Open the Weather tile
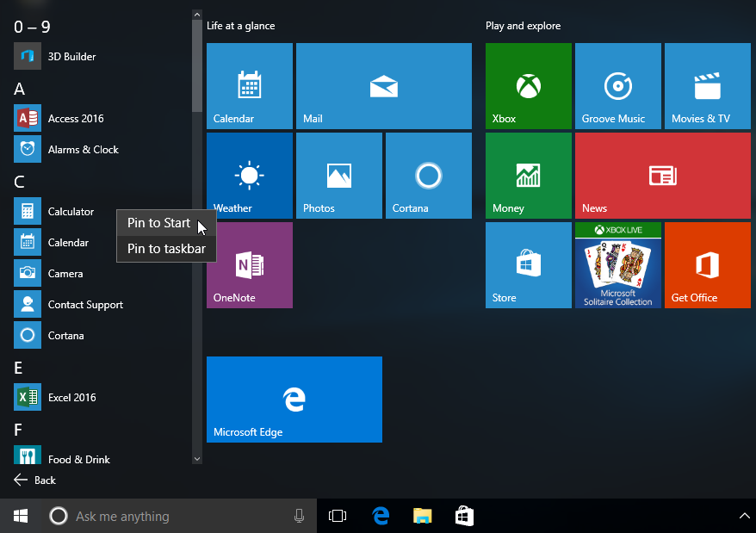756x533 pixels. click(250, 176)
